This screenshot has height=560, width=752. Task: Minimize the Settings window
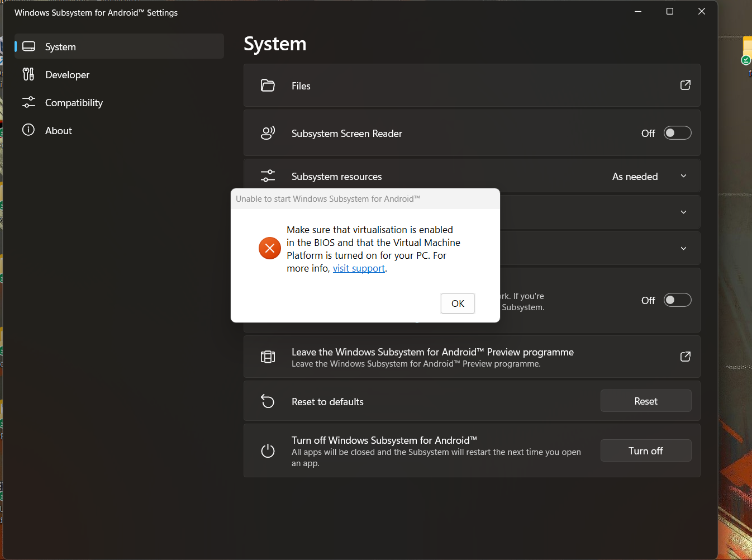638,12
